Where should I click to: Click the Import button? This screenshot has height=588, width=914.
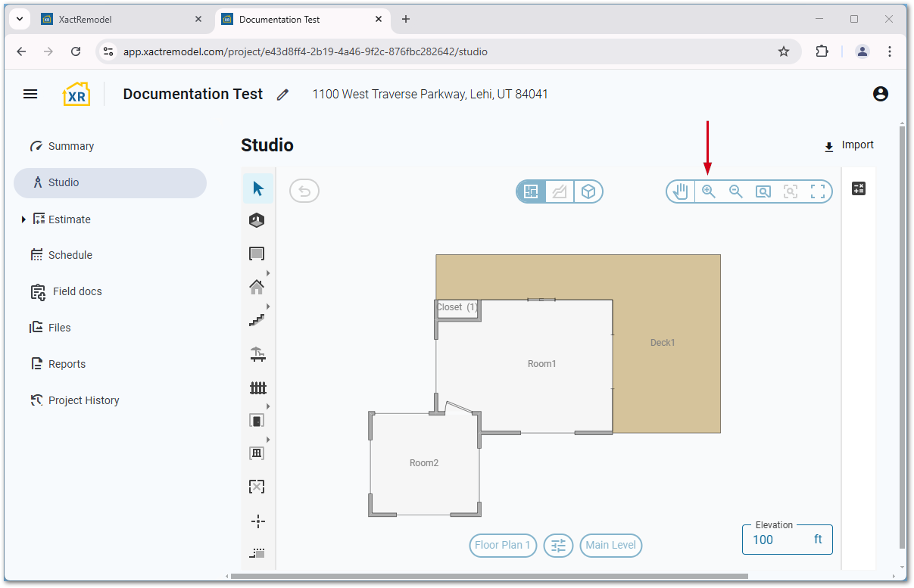[849, 145]
